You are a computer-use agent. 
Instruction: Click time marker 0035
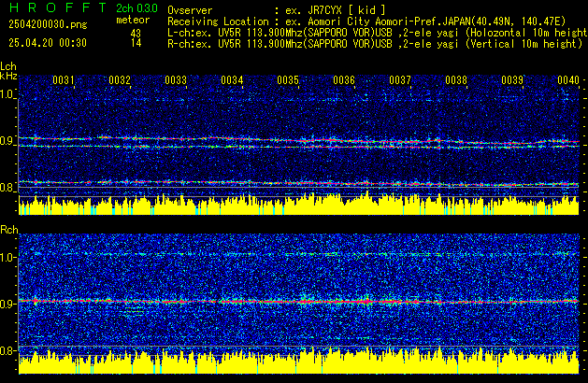click(288, 80)
